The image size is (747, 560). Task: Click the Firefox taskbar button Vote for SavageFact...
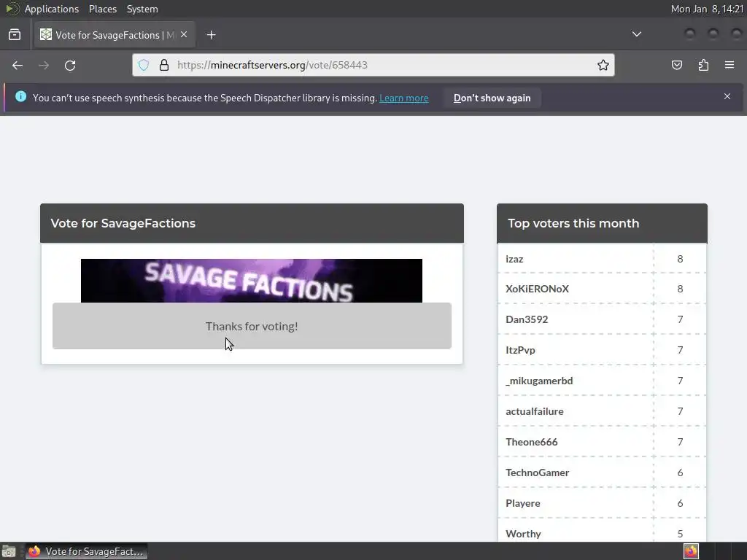(x=86, y=551)
